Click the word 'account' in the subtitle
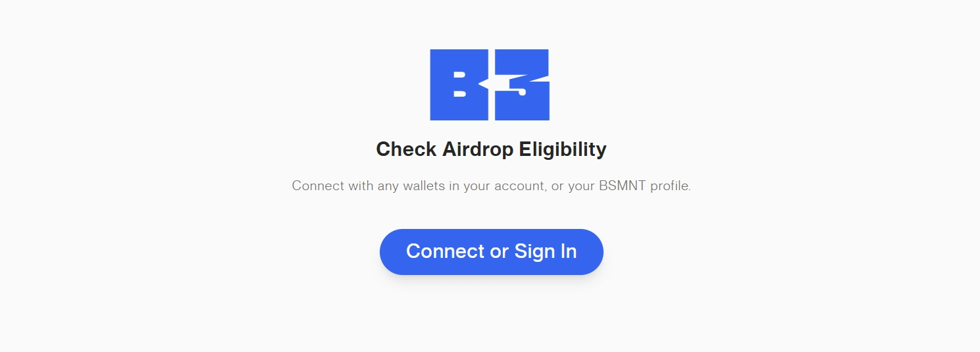The height and width of the screenshot is (352, 980). (x=519, y=186)
